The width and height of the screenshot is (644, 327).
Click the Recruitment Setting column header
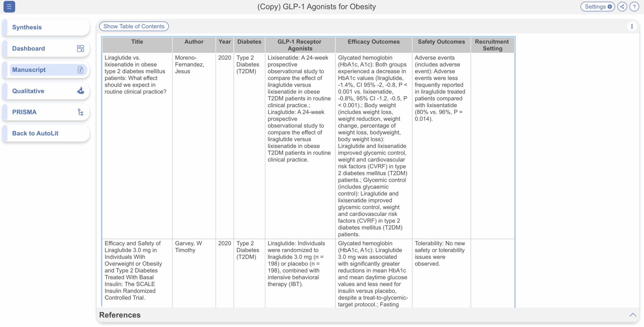point(492,45)
